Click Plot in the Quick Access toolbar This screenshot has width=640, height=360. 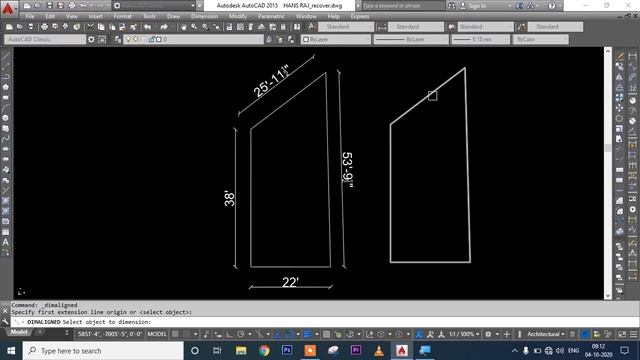point(72,6)
